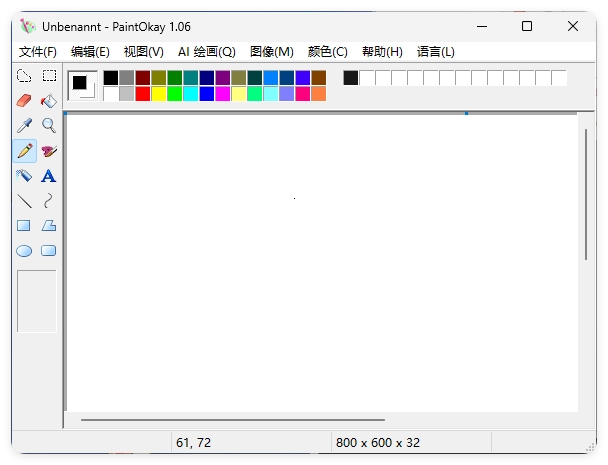The image size is (608, 465).
Task: Select the Polygon shape tool
Action: 48,226
